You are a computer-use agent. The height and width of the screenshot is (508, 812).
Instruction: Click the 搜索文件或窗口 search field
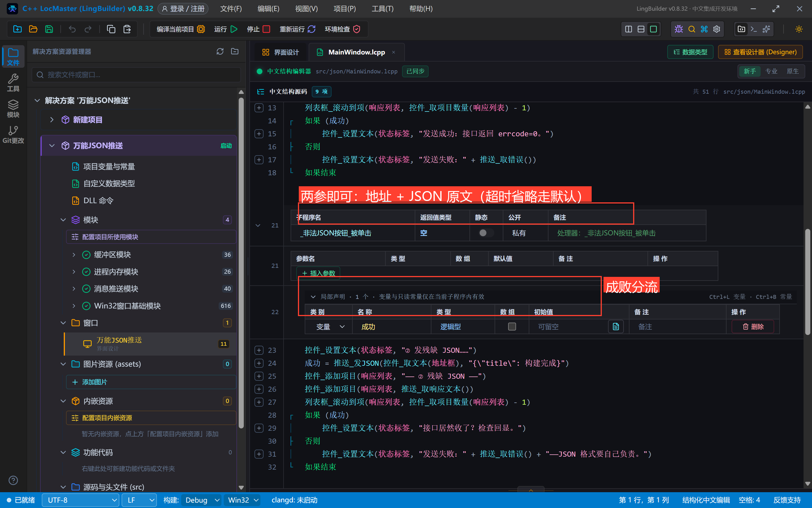(136, 75)
